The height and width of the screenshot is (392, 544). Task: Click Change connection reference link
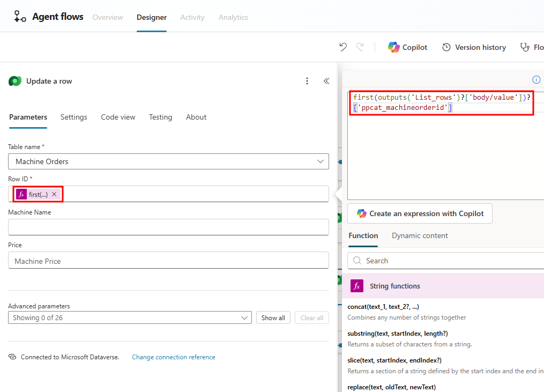(174, 357)
